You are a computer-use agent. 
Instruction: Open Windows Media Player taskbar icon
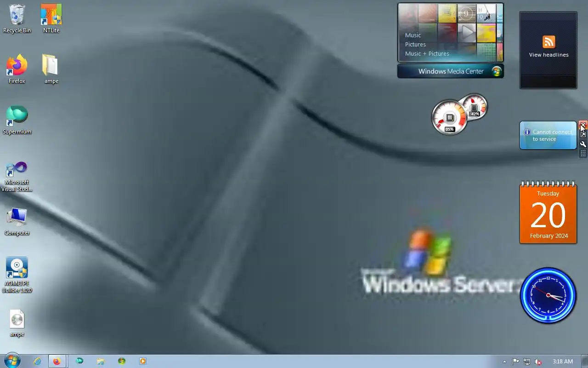click(143, 362)
